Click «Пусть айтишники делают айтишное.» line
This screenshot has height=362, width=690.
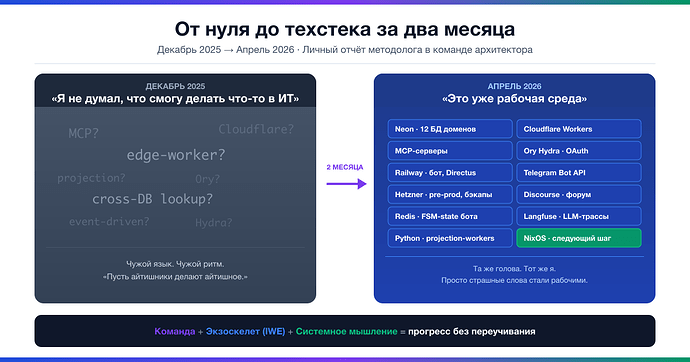click(175, 277)
